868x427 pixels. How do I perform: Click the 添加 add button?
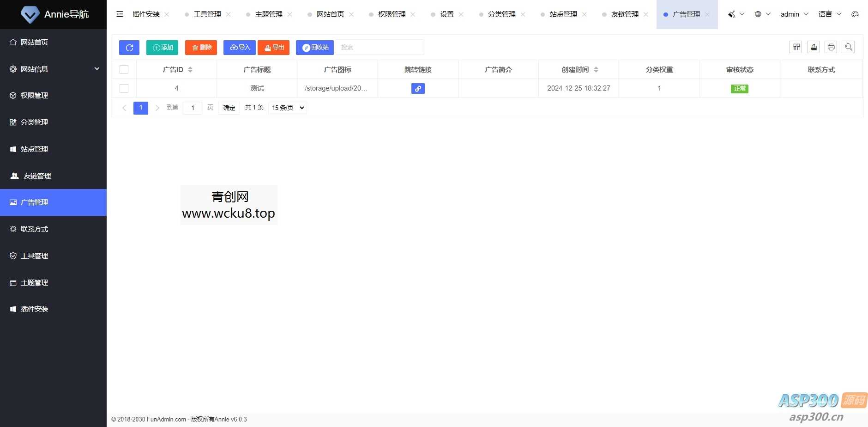tap(162, 47)
